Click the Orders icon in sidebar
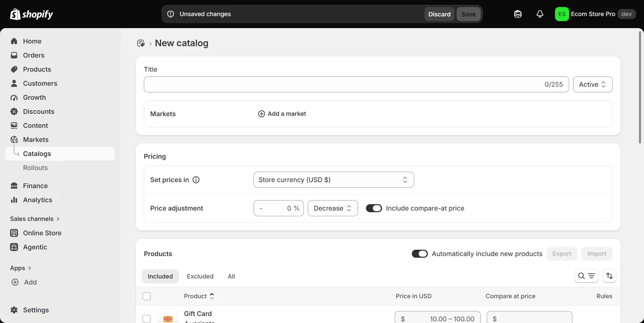 14,55
